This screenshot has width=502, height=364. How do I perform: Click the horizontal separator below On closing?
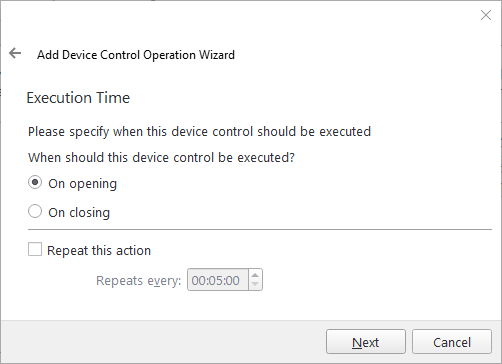[260, 229]
